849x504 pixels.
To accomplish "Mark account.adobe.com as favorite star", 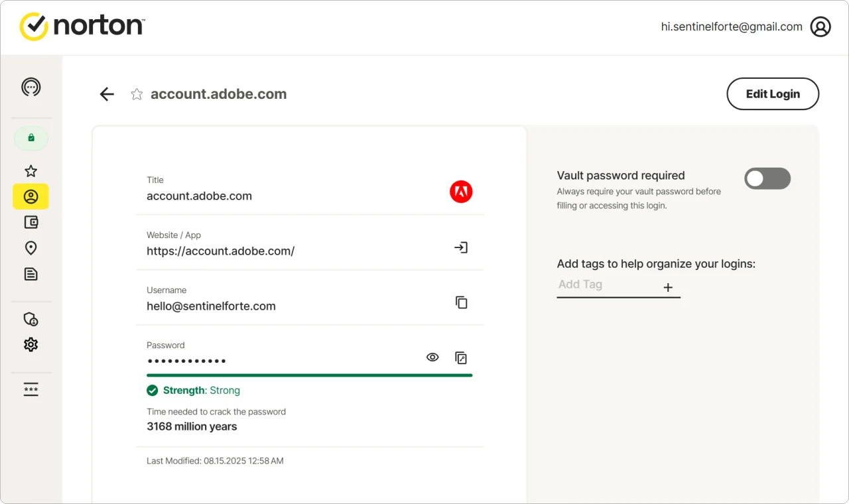I will [x=137, y=94].
